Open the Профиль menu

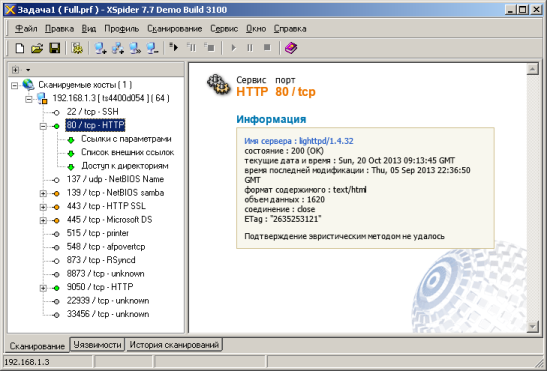pyautogui.click(x=121, y=29)
